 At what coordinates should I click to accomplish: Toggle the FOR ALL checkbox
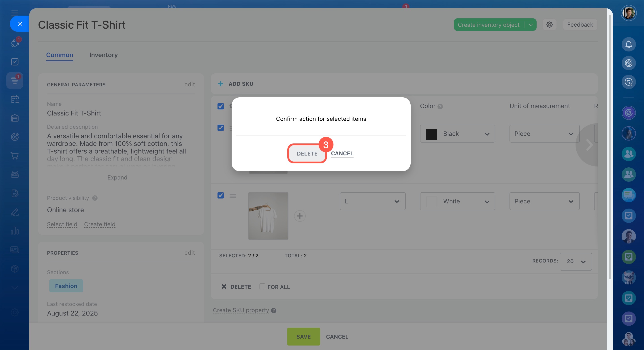[262, 286]
